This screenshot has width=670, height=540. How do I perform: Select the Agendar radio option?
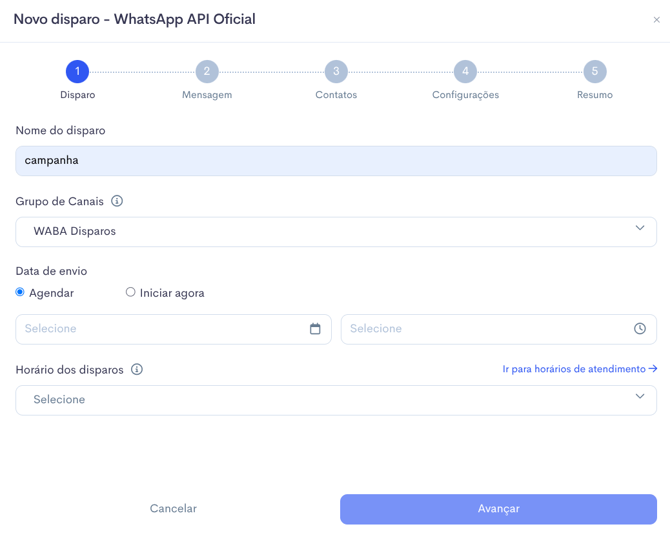click(x=20, y=292)
